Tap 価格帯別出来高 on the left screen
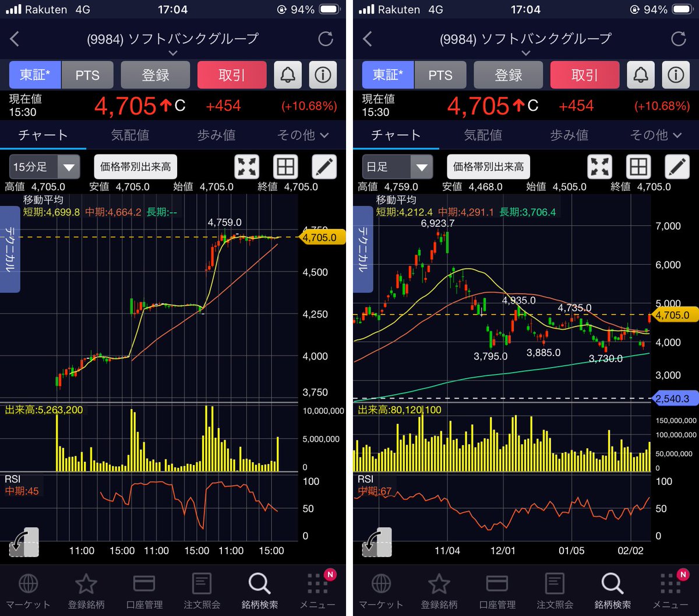This screenshot has width=699, height=616. tap(136, 167)
